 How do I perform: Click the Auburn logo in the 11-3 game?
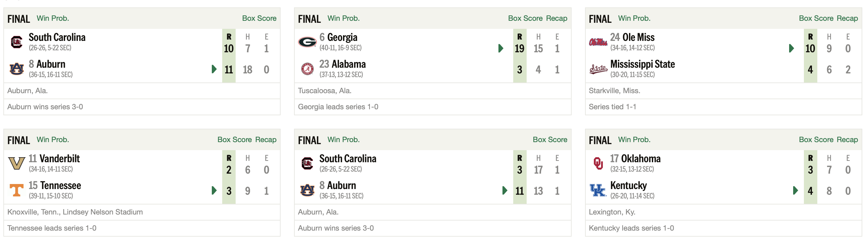(307, 190)
